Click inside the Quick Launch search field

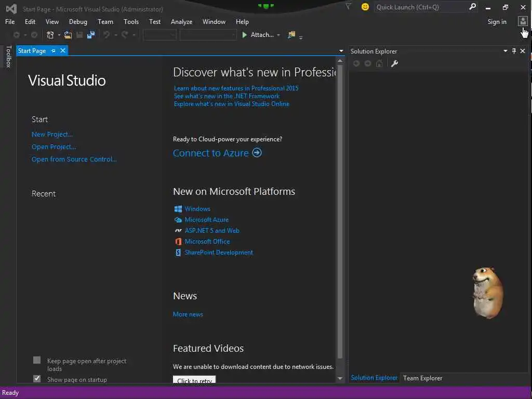click(x=421, y=7)
